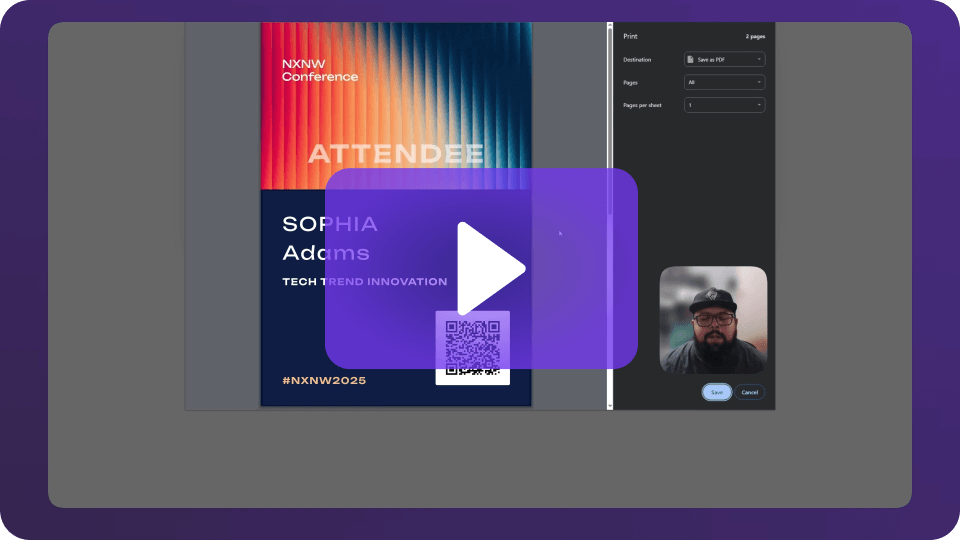Click the Cancel button in Print dialog
The image size is (960, 540).
[749, 392]
